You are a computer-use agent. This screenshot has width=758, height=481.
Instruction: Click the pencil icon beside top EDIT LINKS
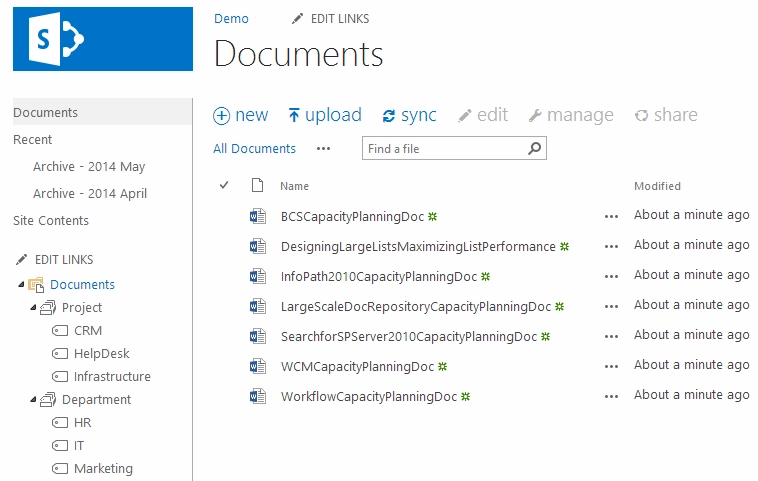click(x=297, y=19)
